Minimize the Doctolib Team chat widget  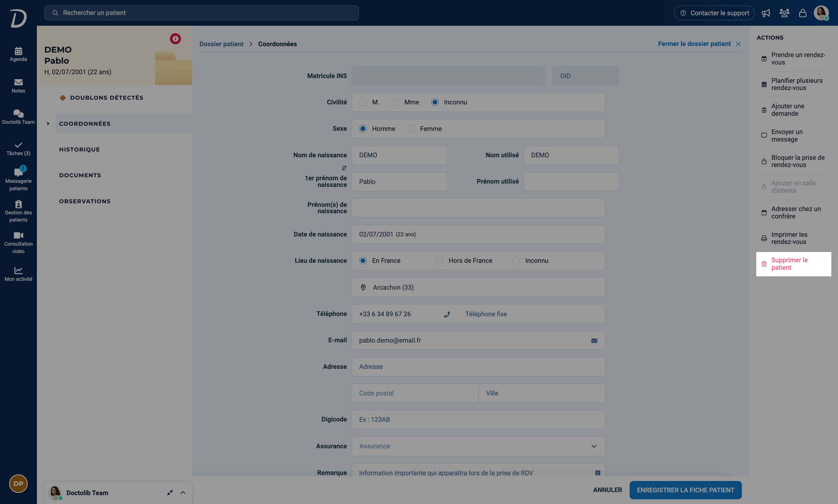(x=170, y=492)
